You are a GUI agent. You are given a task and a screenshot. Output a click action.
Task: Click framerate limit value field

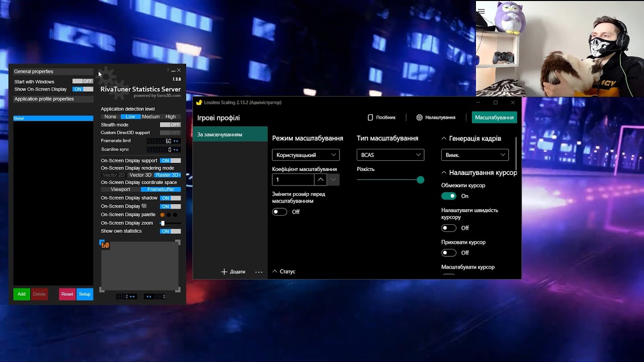coord(159,141)
